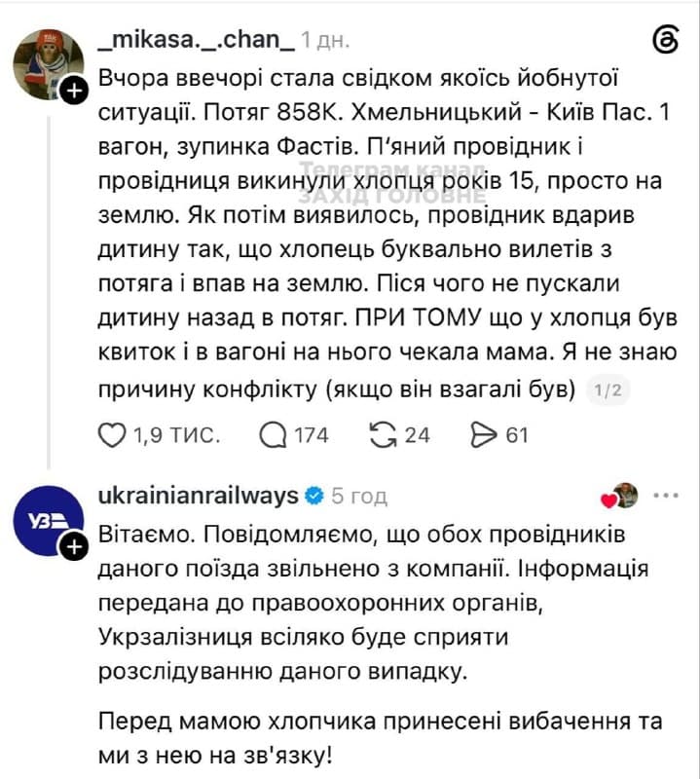
Task: Open the main post text about Потяг 858К
Action: click(x=388, y=234)
